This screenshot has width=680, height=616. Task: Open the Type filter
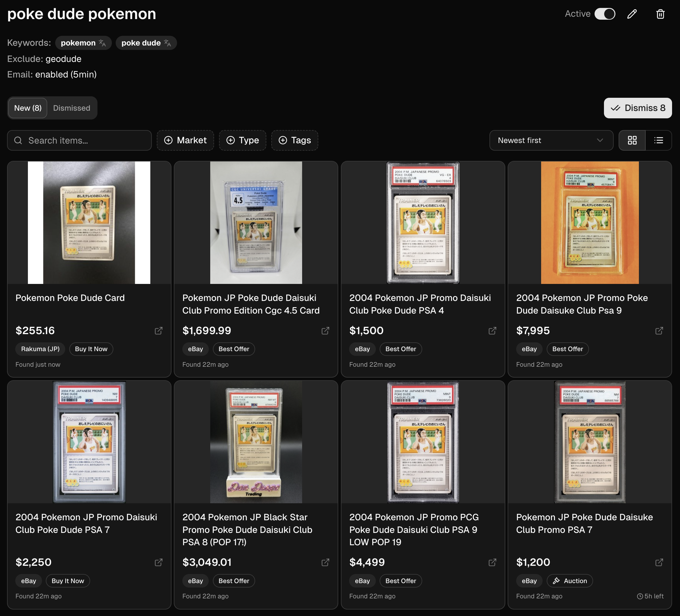pyautogui.click(x=243, y=140)
